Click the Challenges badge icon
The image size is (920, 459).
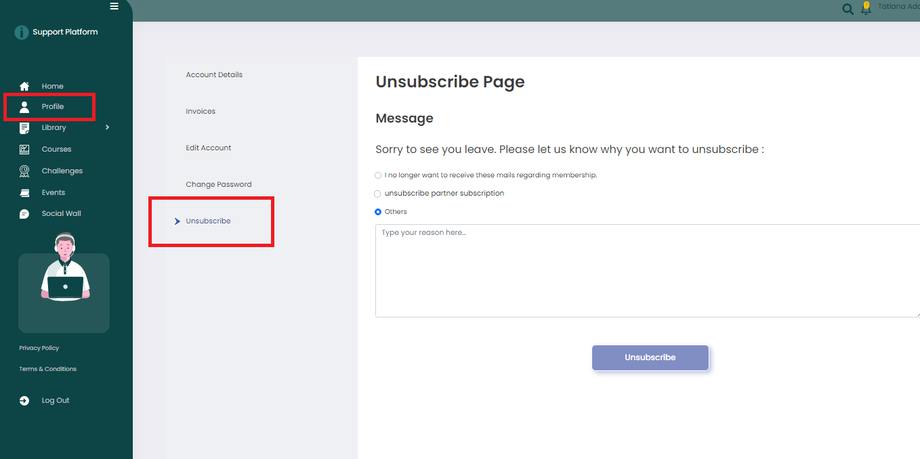click(x=24, y=171)
